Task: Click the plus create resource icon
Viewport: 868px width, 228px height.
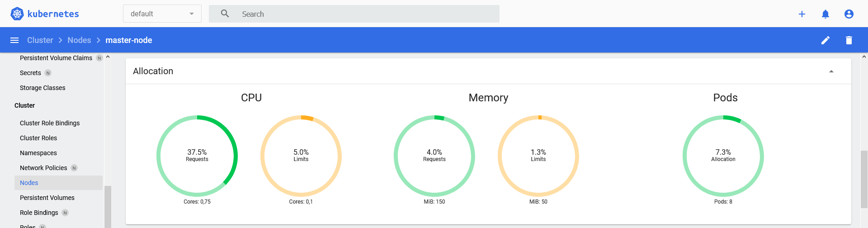Action: coord(802,14)
